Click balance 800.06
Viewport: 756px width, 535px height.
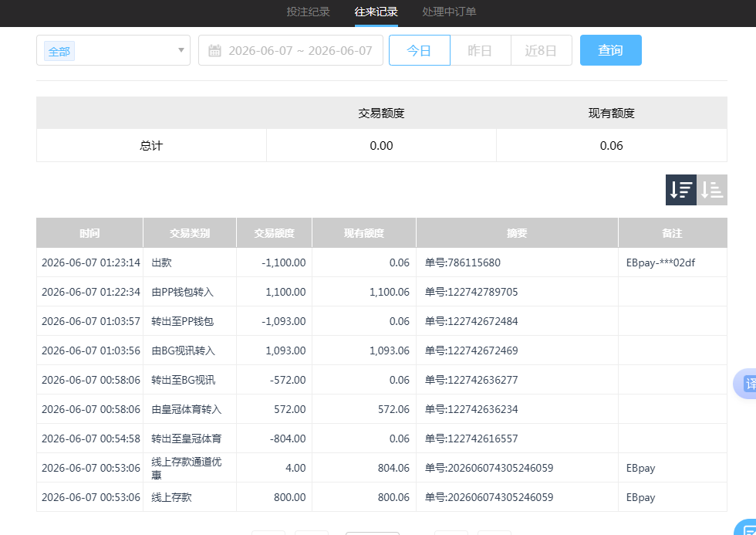393,497
